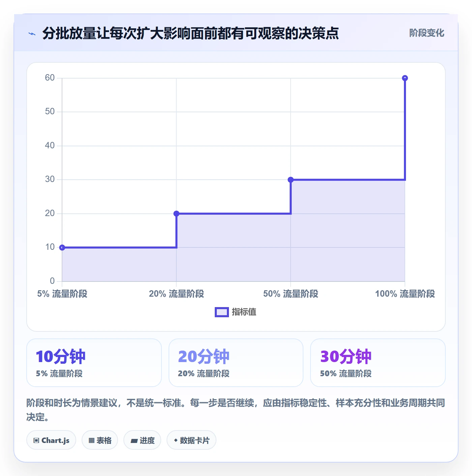Viewport: 472px width, 476px height.
Task: Toggle the 指标值 legend color box
Action: point(222,312)
